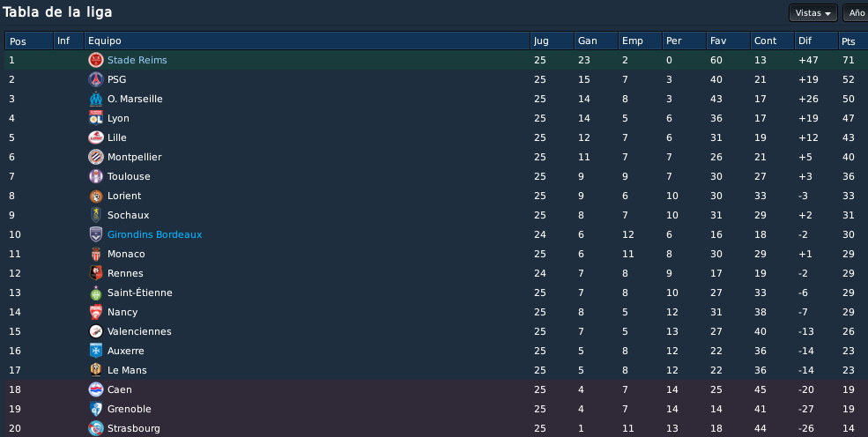This screenshot has height=437, width=868.
Task: Sort by the Gan column header
Action: coord(596,41)
